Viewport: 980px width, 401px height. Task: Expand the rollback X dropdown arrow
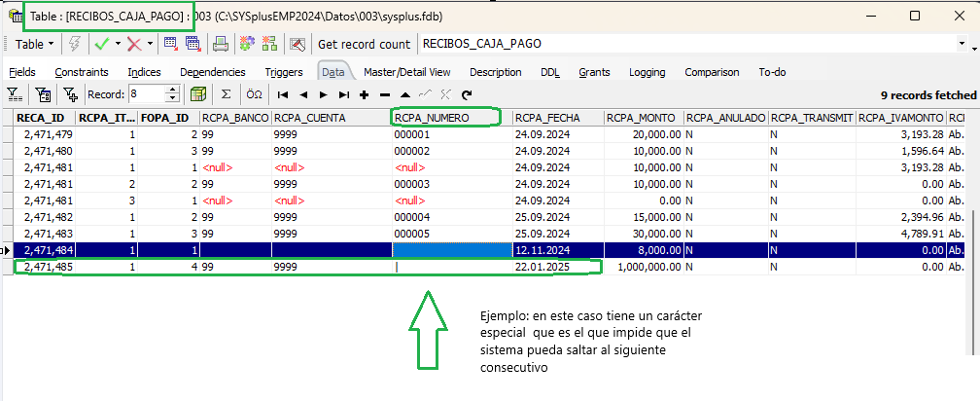[x=150, y=44]
